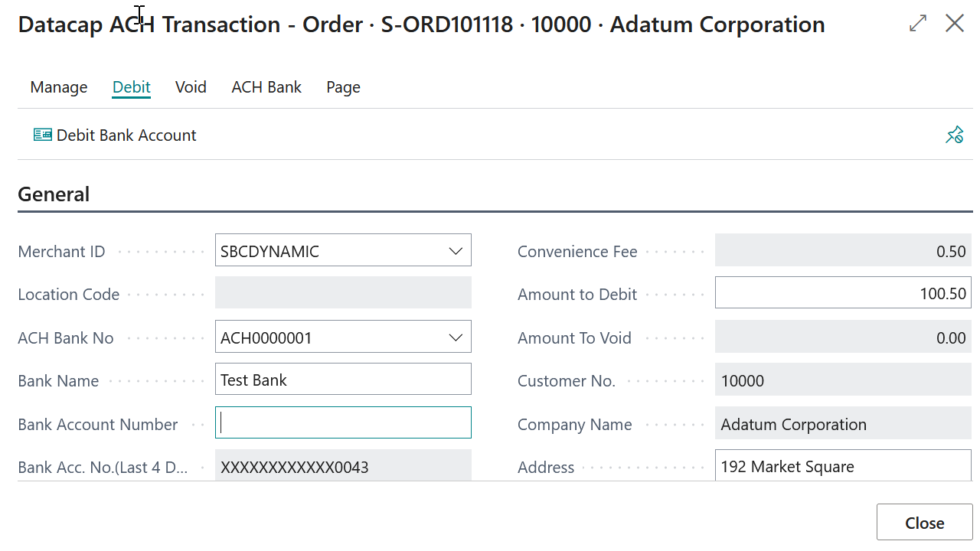Close the Datacap ACH Transaction dialog

click(954, 23)
